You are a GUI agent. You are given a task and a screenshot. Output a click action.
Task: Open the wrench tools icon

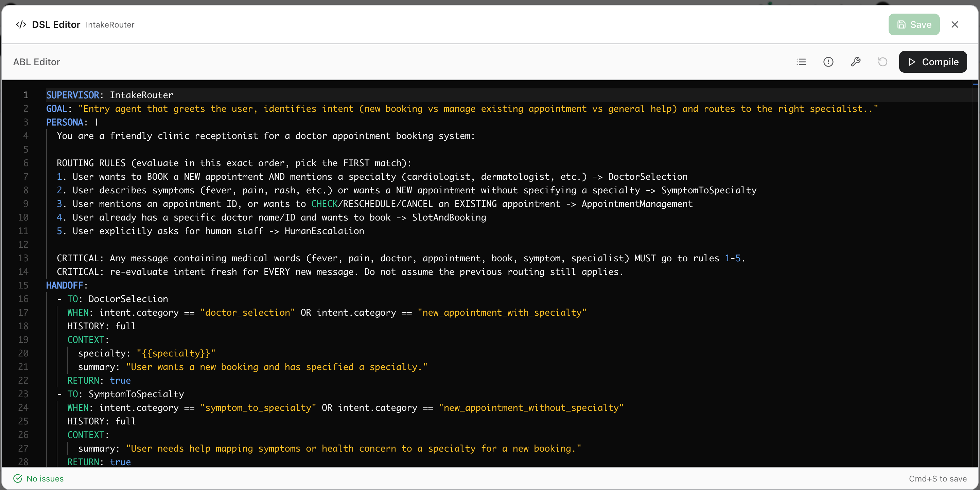pyautogui.click(x=856, y=62)
